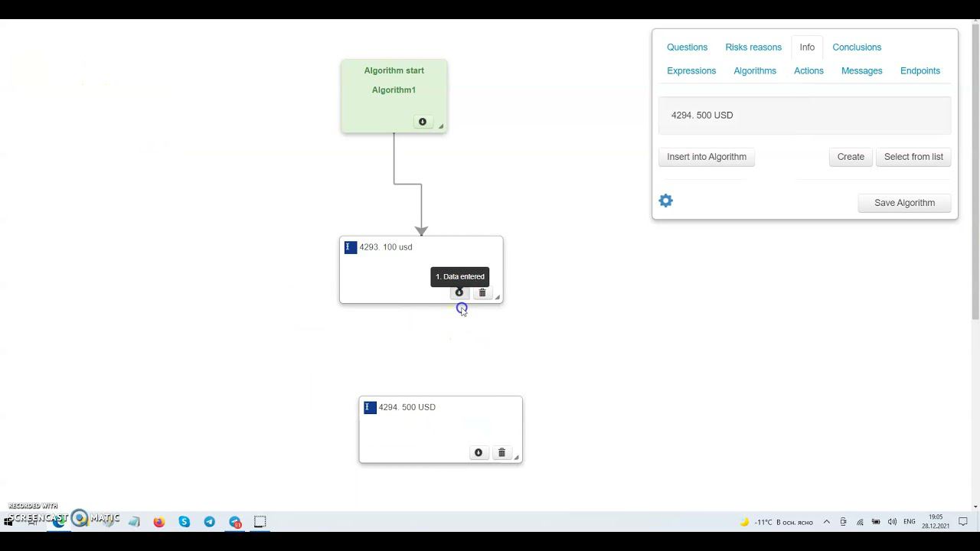This screenshot has width=980, height=551.
Task: Click the battery icon in the system tray
Action: coord(876,522)
